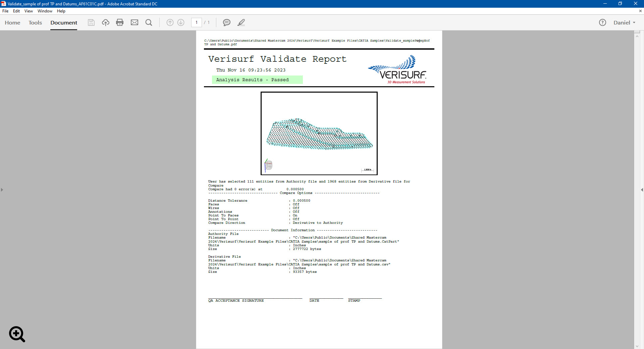644x349 pixels.
Task: Click 'Analysis Results - Passed' banner
Action: pyautogui.click(x=257, y=80)
